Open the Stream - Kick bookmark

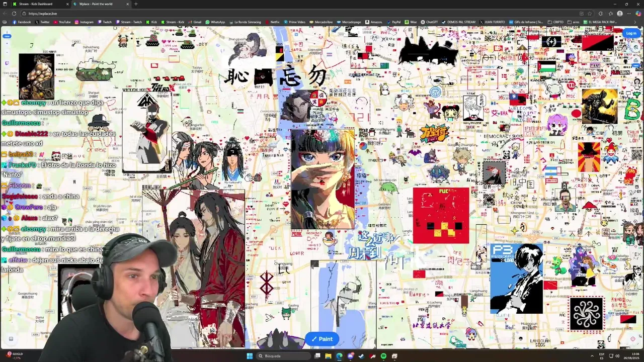coord(173,22)
